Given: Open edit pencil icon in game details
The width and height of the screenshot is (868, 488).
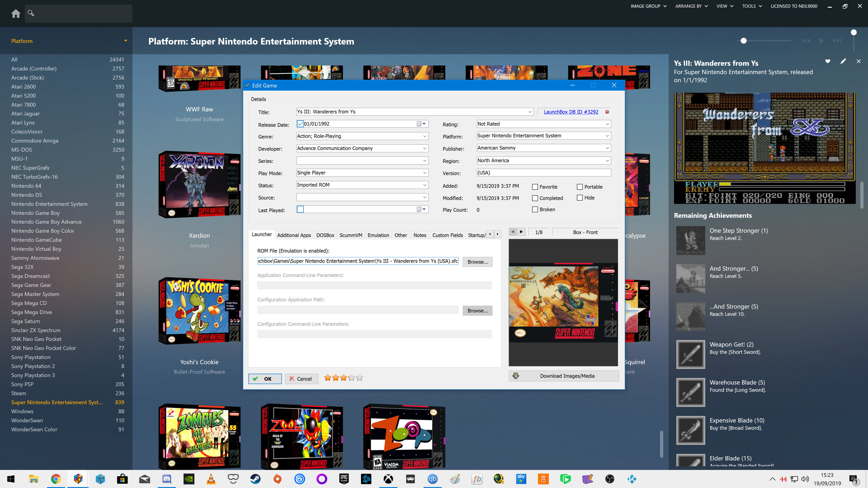Looking at the screenshot, I should click(x=843, y=61).
